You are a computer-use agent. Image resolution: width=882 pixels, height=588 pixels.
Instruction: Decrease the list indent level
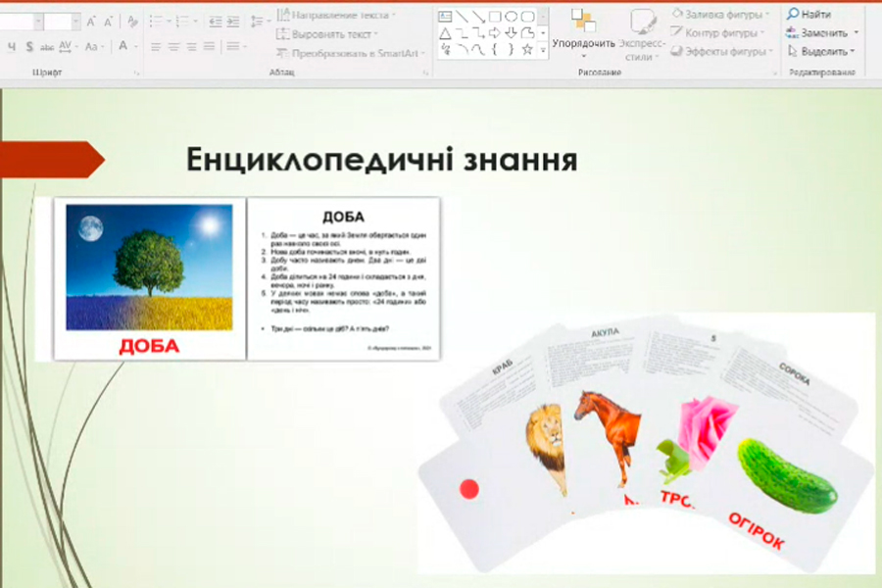click(x=215, y=22)
